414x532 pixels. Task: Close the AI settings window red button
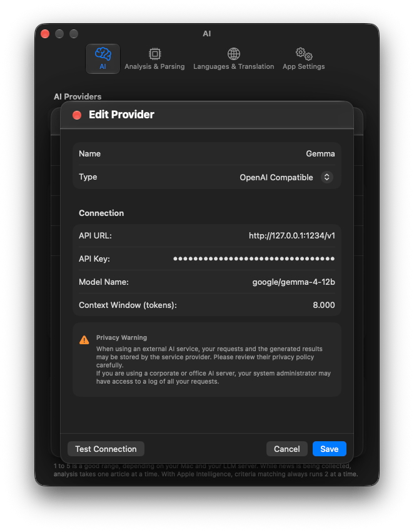pyautogui.click(x=45, y=34)
